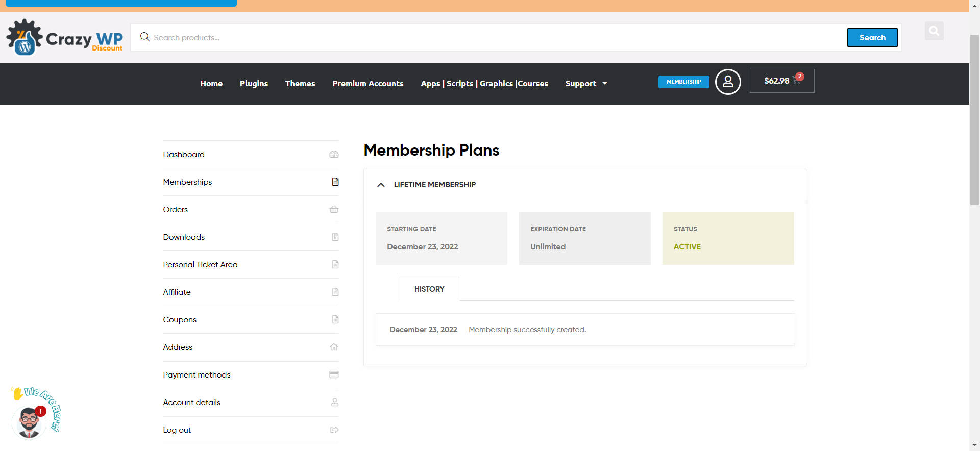This screenshot has height=451, width=980.
Task: Open the shopping cart showing $62.98
Action: (781, 81)
